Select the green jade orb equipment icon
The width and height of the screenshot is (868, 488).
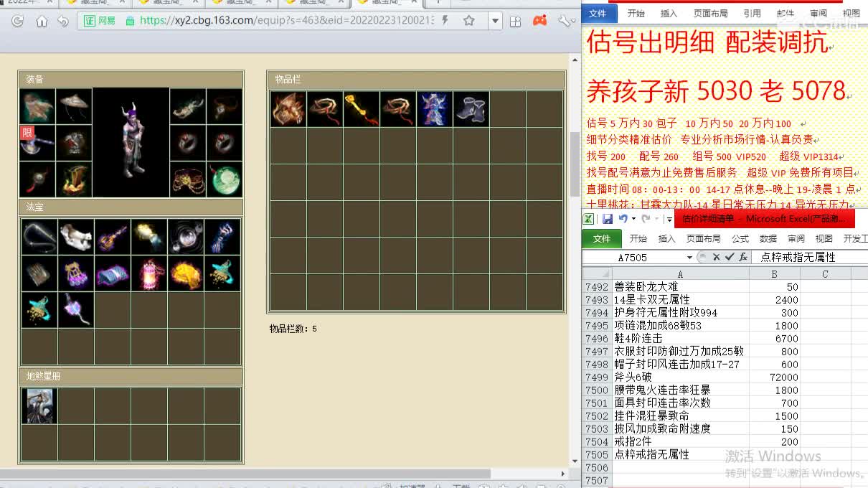click(225, 179)
